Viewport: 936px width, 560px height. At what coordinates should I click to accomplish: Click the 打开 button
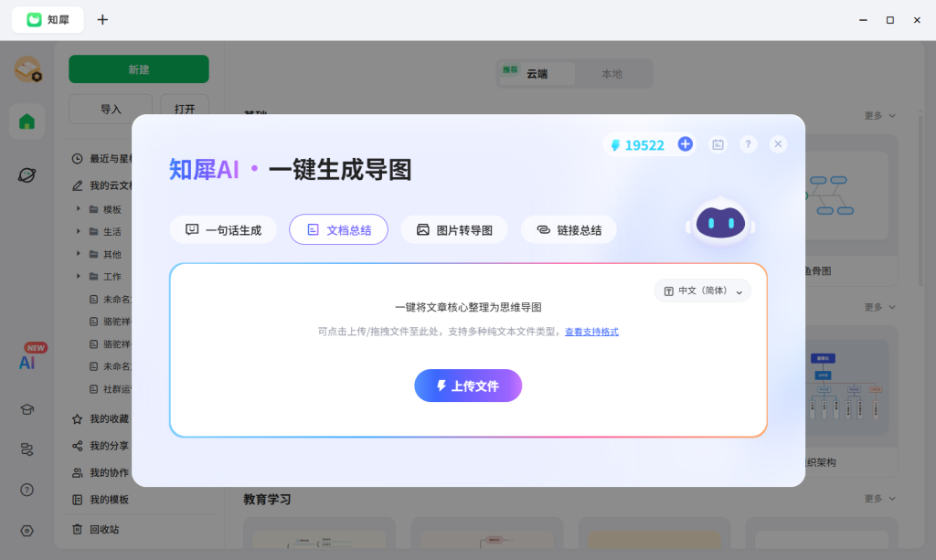[x=185, y=109]
